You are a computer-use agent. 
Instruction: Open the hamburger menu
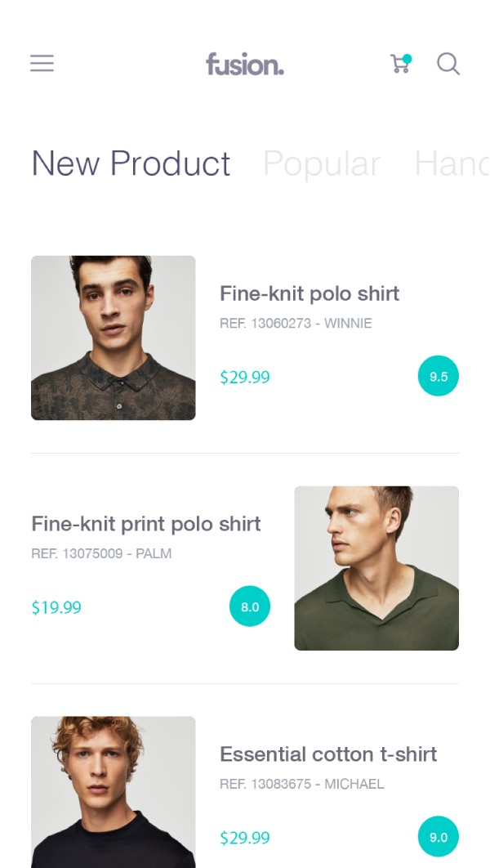point(42,64)
